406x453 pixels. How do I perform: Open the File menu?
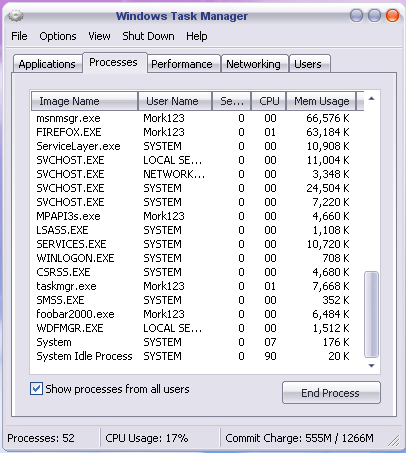pyautogui.click(x=19, y=36)
